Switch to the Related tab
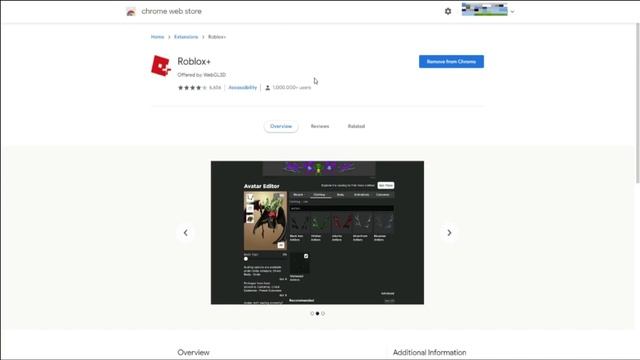The height and width of the screenshot is (360, 640). [356, 126]
